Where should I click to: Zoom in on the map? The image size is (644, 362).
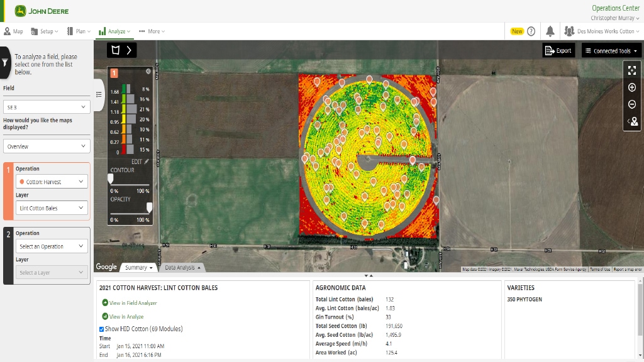coord(632,87)
